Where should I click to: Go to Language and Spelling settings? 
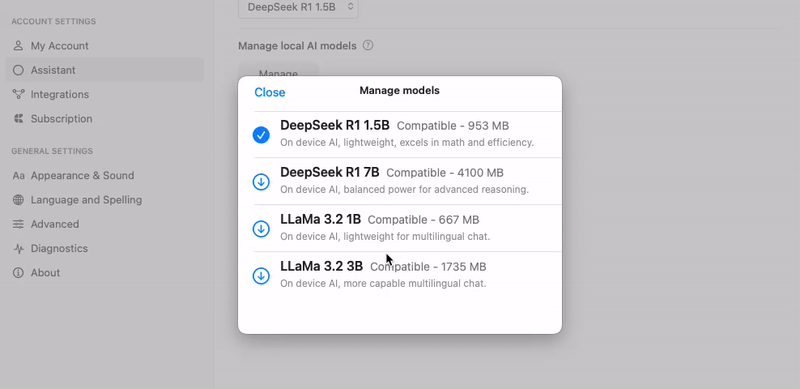point(86,200)
